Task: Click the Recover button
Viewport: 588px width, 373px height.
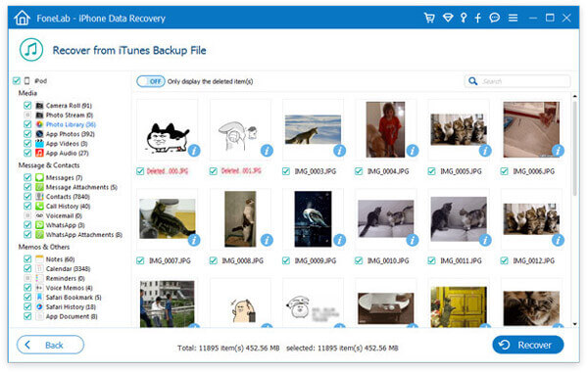Action: click(528, 345)
